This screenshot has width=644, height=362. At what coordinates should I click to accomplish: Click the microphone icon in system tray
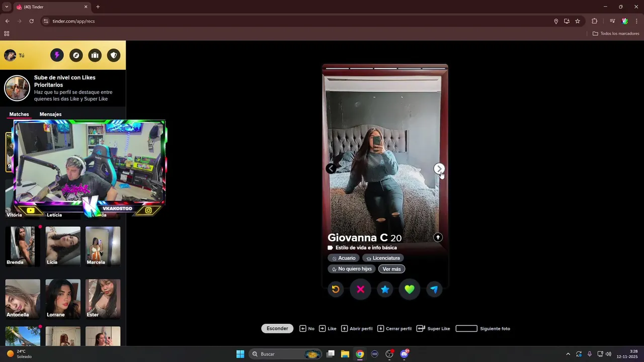[589, 354]
